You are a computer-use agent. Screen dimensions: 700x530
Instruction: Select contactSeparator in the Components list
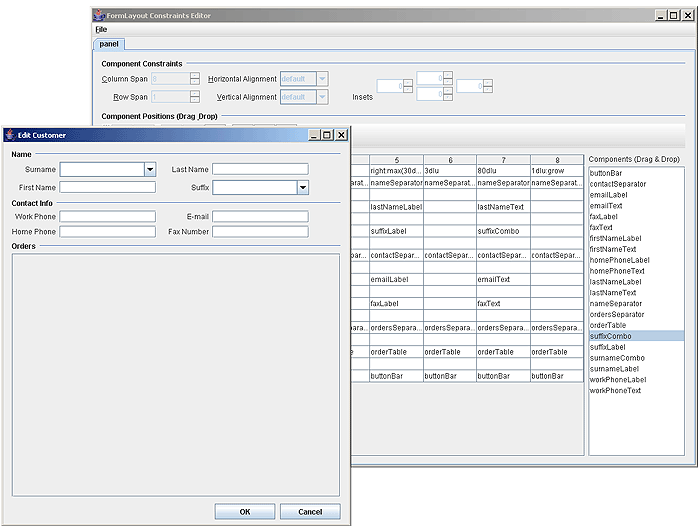(x=637, y=184)
